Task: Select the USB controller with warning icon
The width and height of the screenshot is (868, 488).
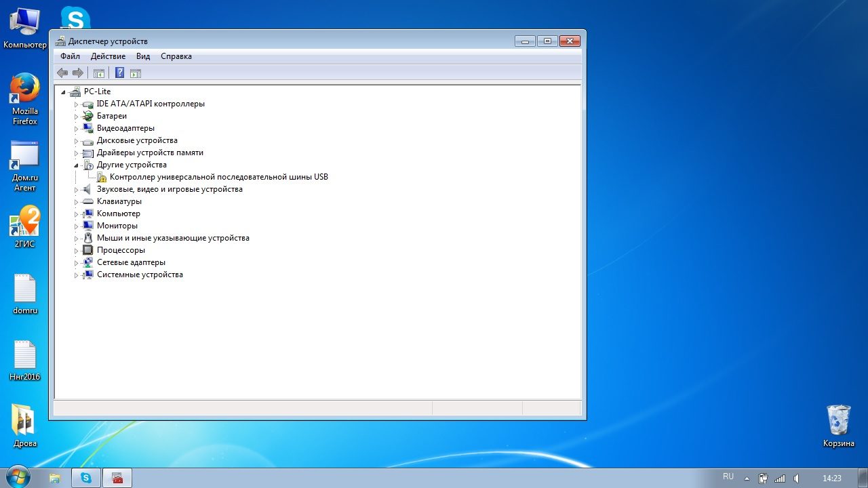Action: pyautogui.click(x=218, y=177)
